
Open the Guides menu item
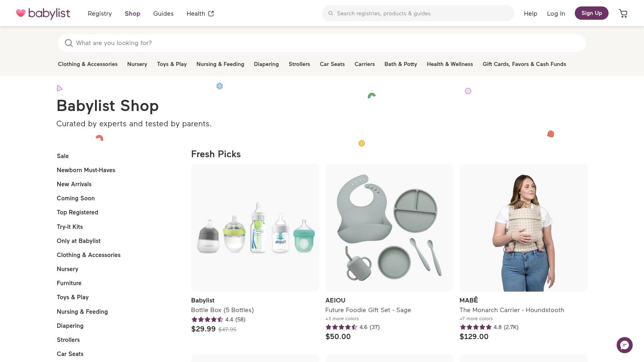[163, 13]
